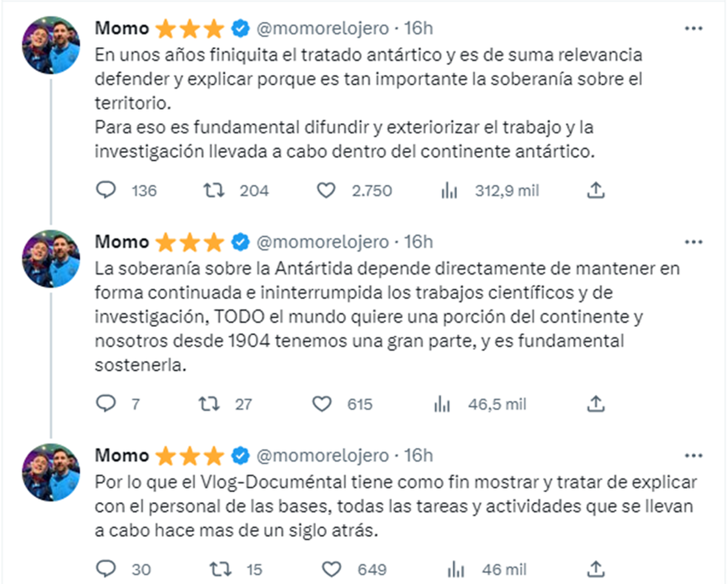View analytics showing 46,5 mil views
Viewport: 728px width, 584px height.
pos(443,404)
